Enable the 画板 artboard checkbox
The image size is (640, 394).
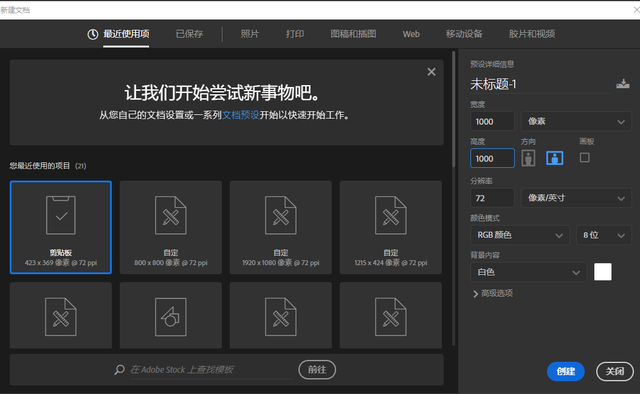click(x=584, y=158)
